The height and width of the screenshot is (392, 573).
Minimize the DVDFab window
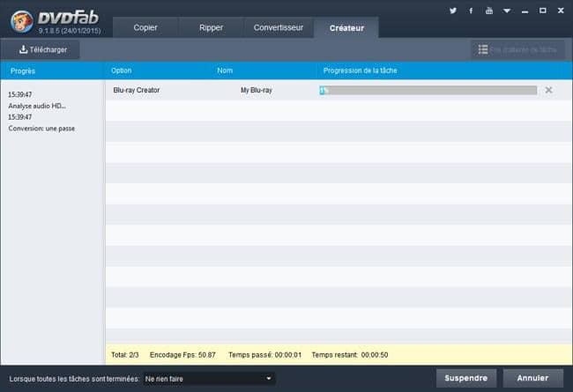point(524,11)
